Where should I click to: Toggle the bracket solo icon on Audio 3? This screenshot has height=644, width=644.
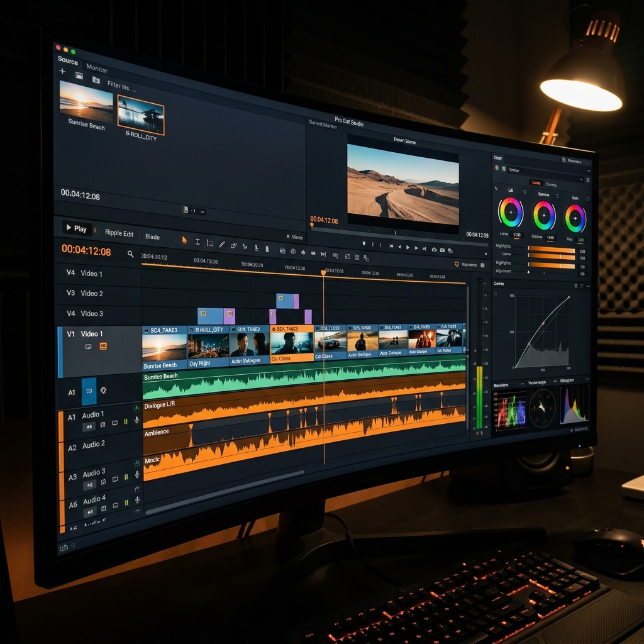point(104,481)
